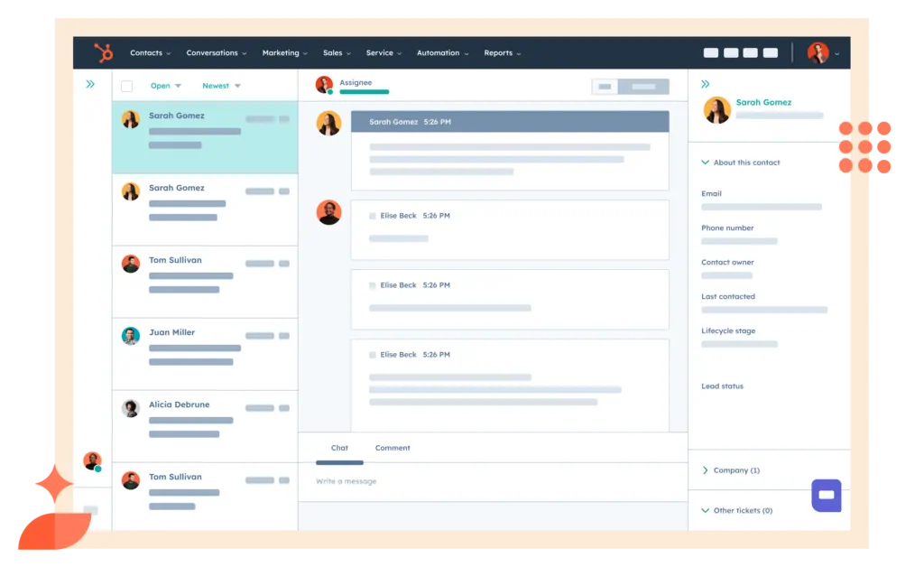Tick the select-all conversations checkbox
This screenshot has height=567, width=924.
coord(126,86)
